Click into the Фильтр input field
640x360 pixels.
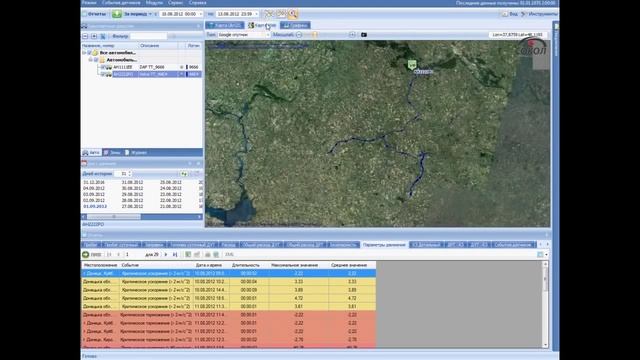[148, 36]
